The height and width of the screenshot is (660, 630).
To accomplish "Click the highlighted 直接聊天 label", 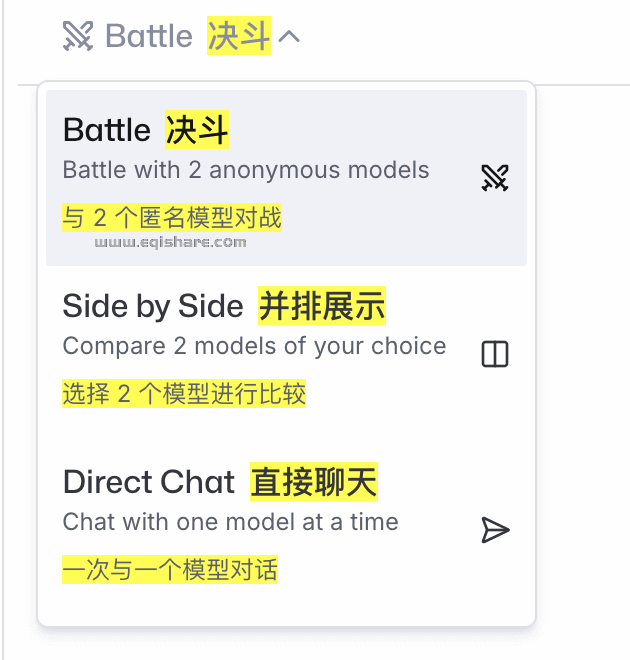I will coord(314,483).
